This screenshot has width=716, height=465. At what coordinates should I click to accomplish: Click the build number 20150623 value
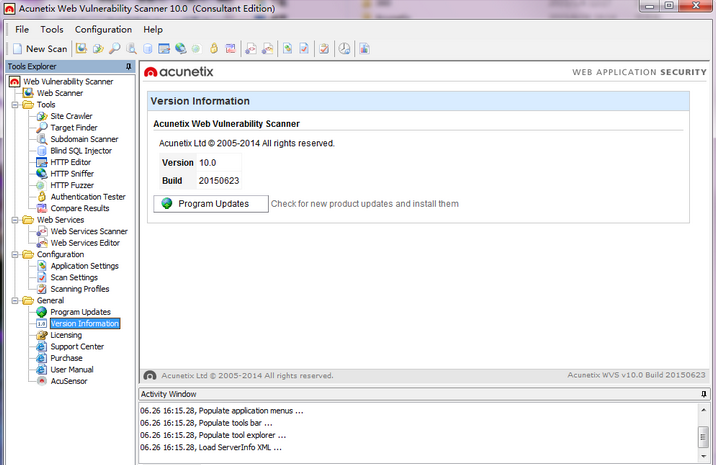coord(219,180)
